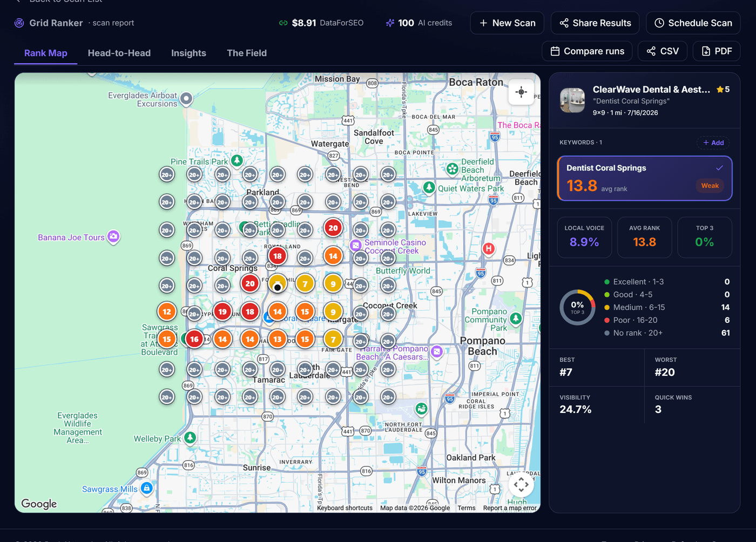Open the Seminole Casino Coconut Creek marker
Screen dimensions: 756x542
click(355, 246)
